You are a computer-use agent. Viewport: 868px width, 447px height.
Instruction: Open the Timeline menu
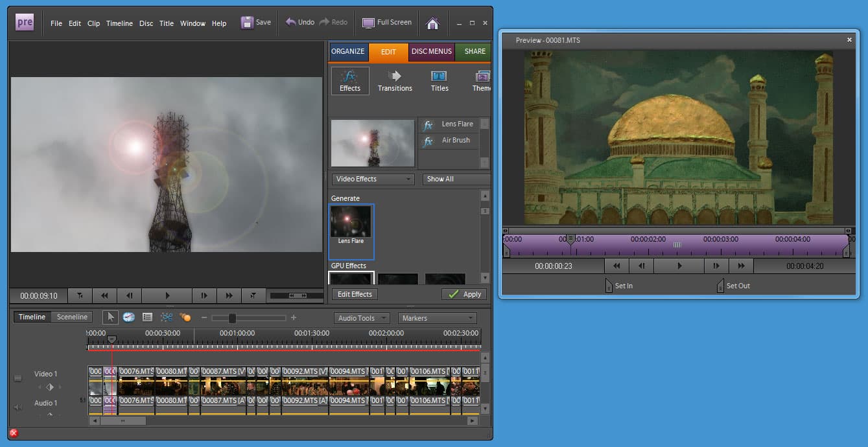point(119,23)
